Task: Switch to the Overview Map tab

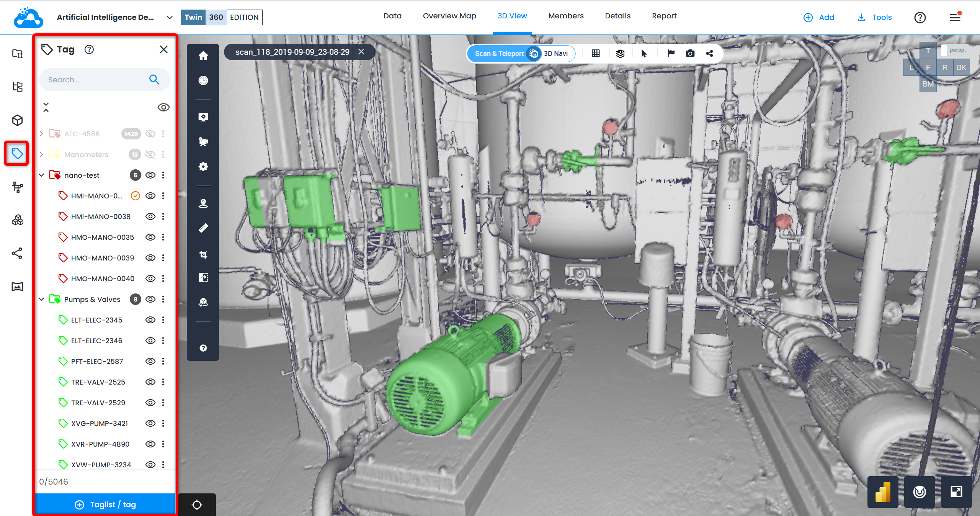Action: pos(449,16)
